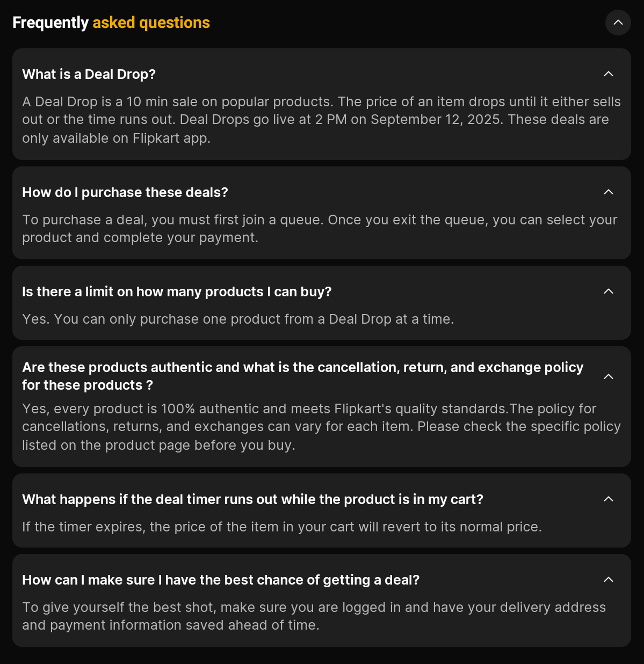Collapse the 'What is a Deal Drop?' chevron
Viewport: 644px width, 664px height.
pos(608,74)
